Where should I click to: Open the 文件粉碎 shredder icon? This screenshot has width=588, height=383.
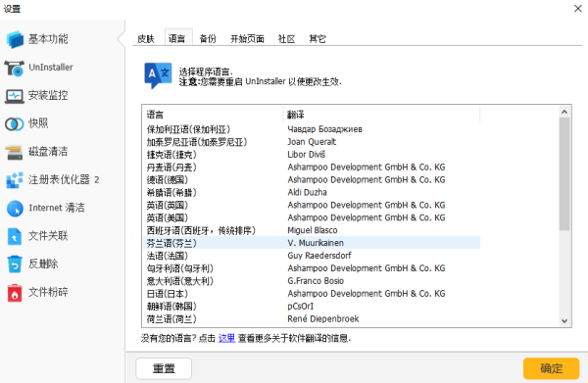[15, 293]
